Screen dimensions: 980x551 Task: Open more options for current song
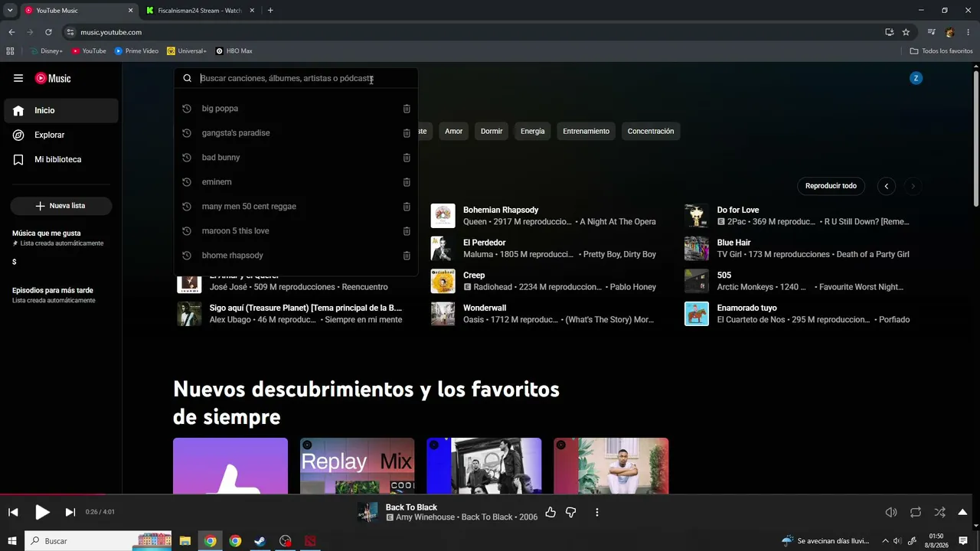[x=597, y=512]
